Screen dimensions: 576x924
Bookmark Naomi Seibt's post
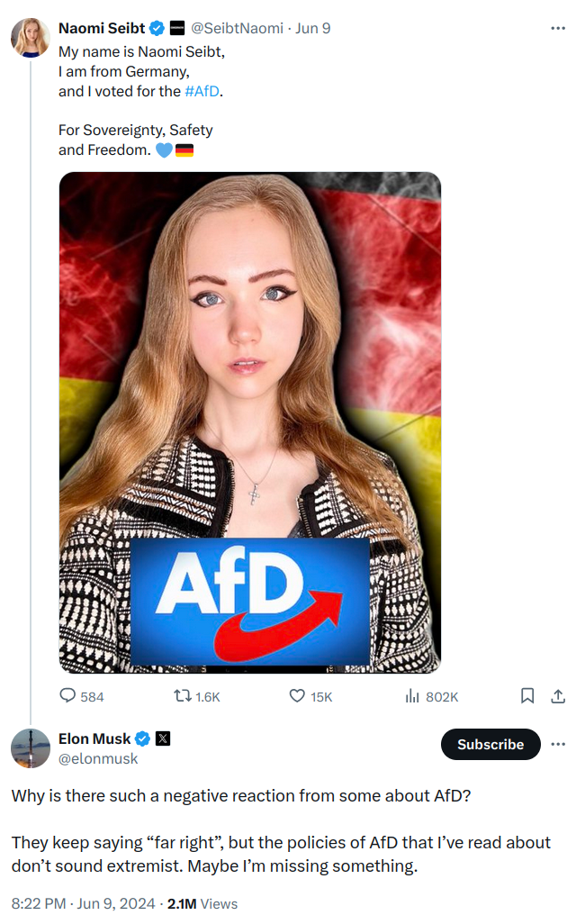pyautogui.click(x=527, y=696)
